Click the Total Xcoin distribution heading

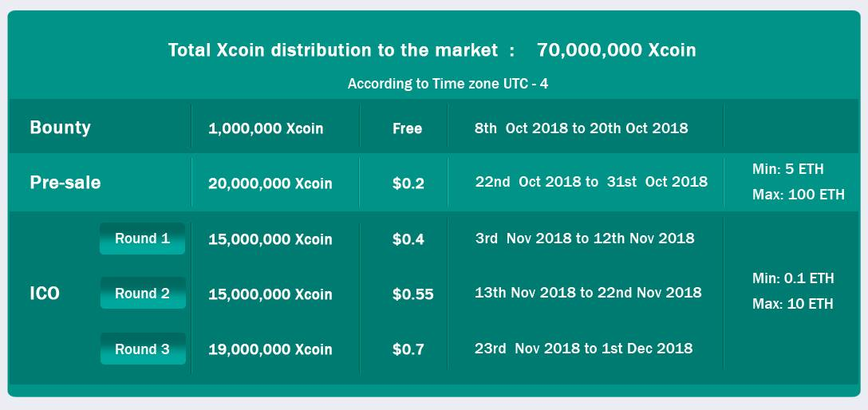pyautogui.click(x=432, y=50)
